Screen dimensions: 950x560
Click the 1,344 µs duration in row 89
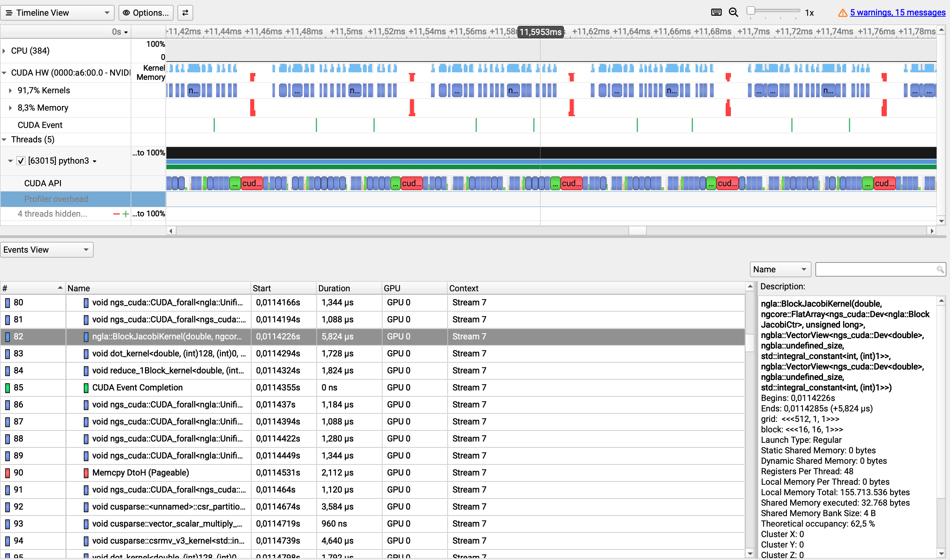337,456
